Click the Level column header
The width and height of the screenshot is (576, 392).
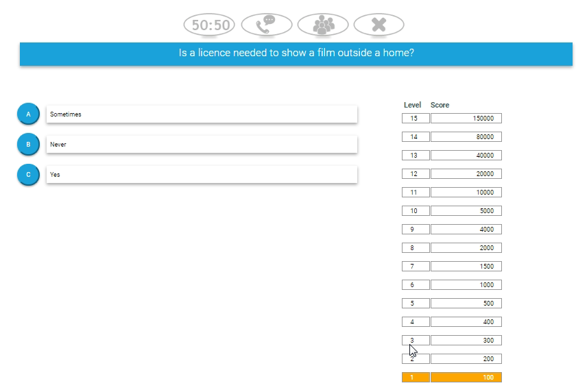point(412,105)
